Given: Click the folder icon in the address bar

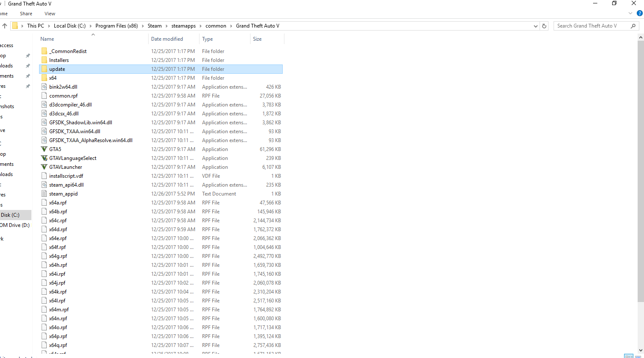Looking at the screenshot, I should coord(15,26).
